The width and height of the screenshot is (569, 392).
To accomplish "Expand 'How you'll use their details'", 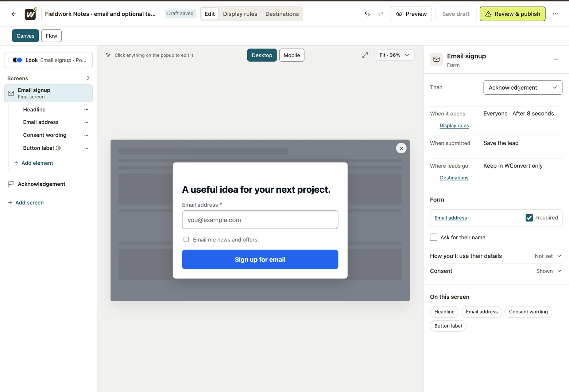I will (496, 256).
